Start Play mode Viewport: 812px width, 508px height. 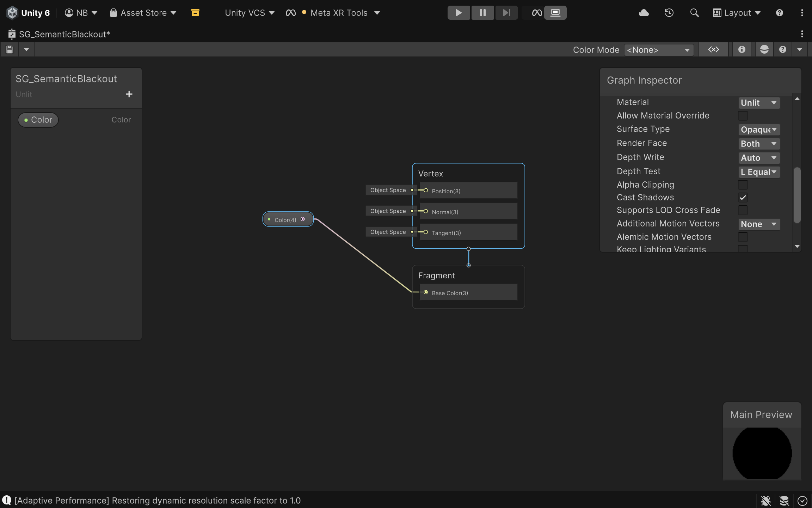pyautogui.click(x=459, y=13)
